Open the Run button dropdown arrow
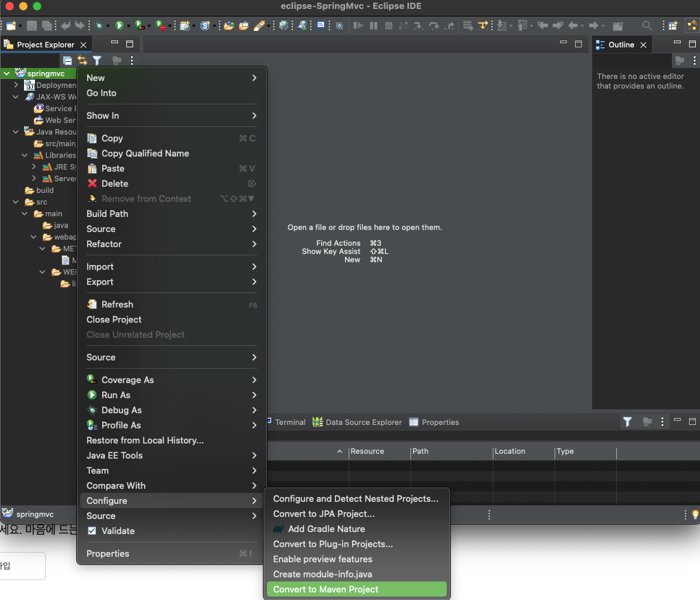Screen dimensions: 700x600 point(128,26)
